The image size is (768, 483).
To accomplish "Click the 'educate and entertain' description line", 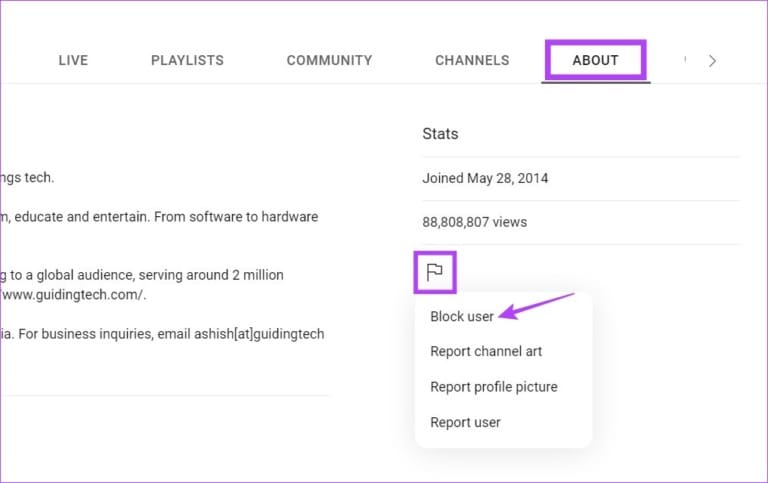I will point(159,217).
